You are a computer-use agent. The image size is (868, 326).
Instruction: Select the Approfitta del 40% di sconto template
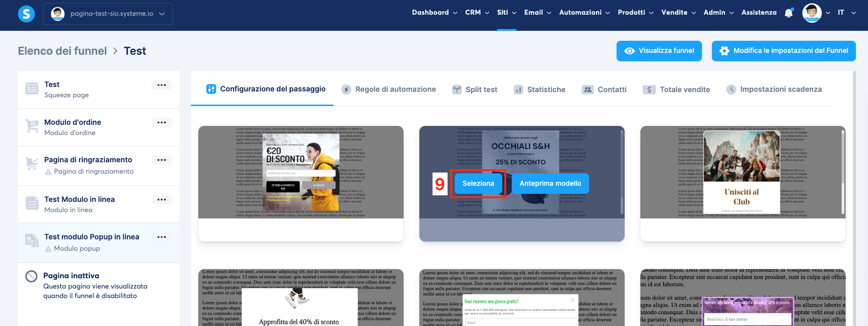301,297
